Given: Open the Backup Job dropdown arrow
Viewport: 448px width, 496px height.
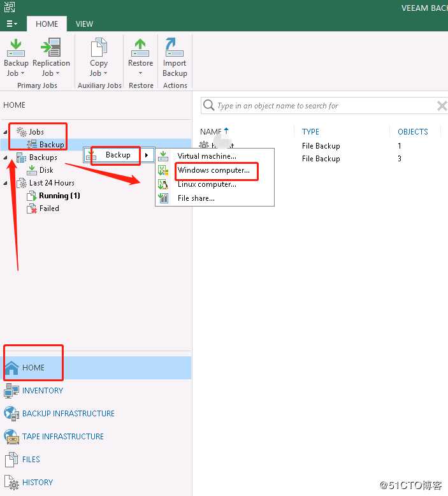Looking at the screenshot, I should click(23, 73).
